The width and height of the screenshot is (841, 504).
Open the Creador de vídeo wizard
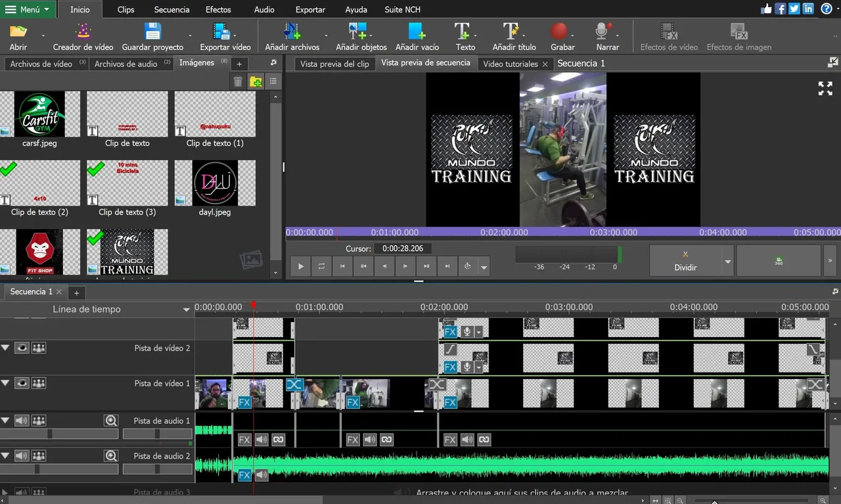coord(83,32)
